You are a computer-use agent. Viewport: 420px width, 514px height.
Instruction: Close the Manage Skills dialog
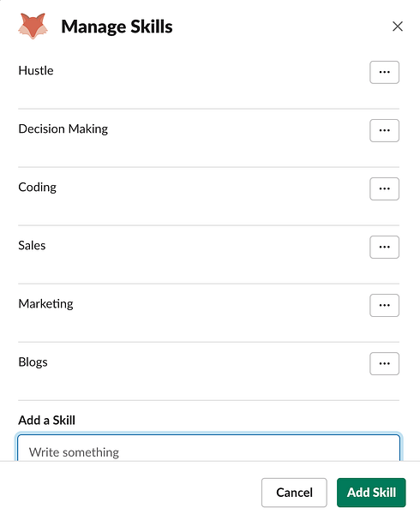398,27
